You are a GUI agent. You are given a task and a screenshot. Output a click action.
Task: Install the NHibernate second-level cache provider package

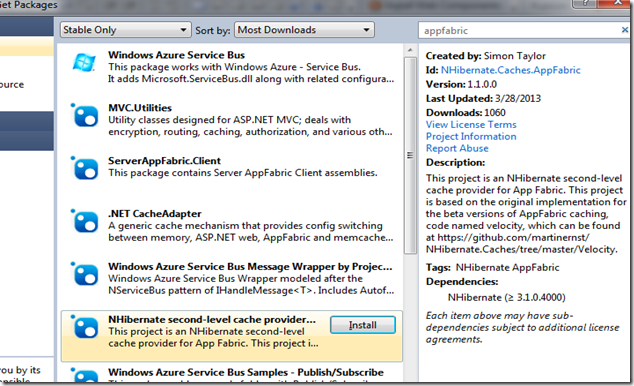tap(363, 325)
